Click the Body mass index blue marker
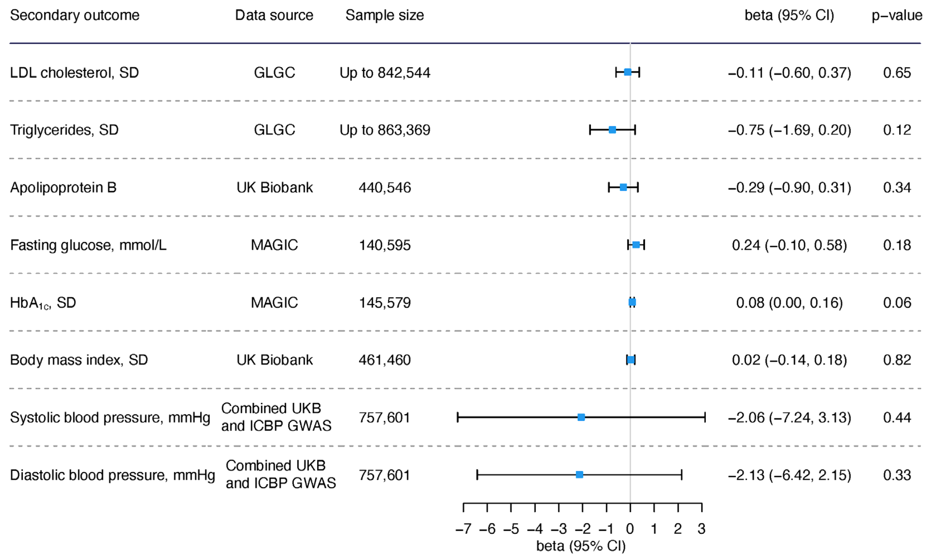This screenshot has height=560, width=928. point(631,360)
